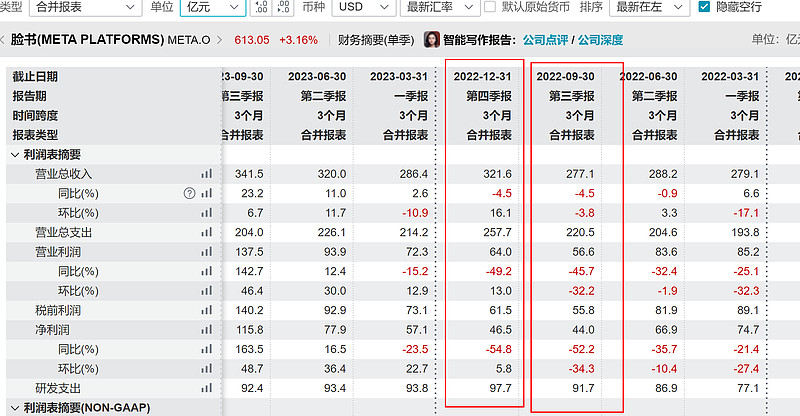Open chart for 税前利润 row
800x416 pixels.
point(206,310)
